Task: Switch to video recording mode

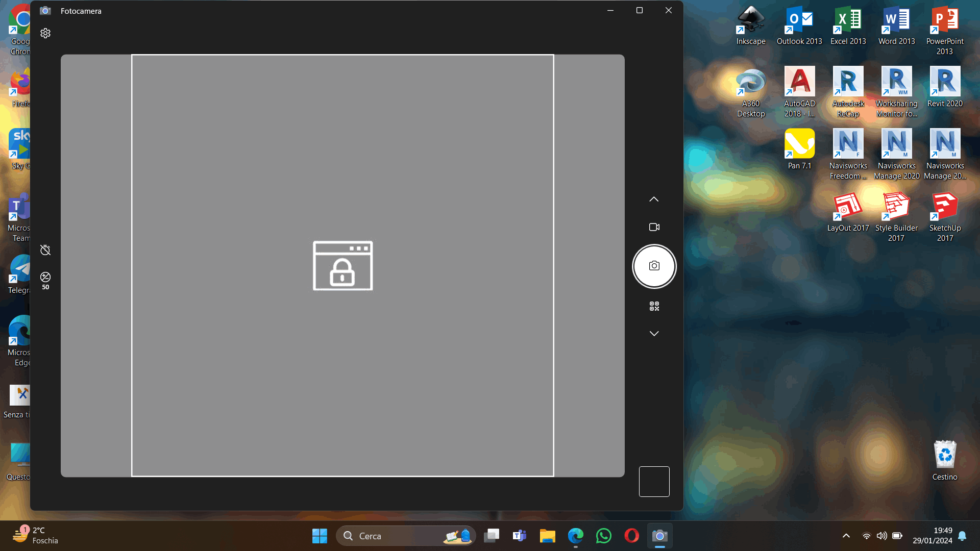Action: (654, 227)
